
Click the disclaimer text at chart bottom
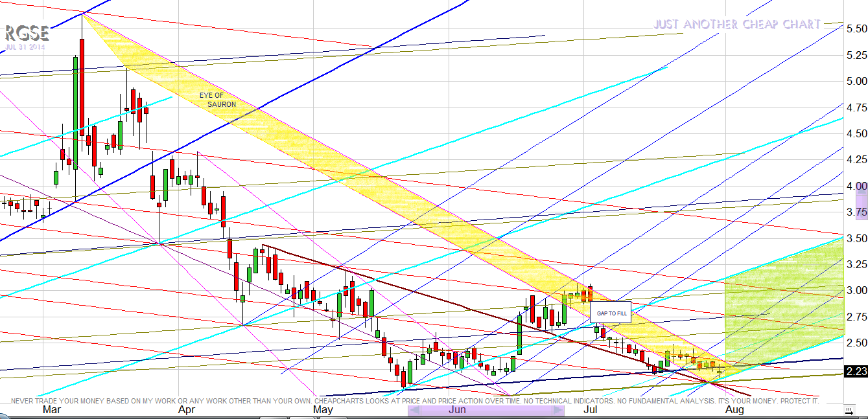click(x=415, y=401)
